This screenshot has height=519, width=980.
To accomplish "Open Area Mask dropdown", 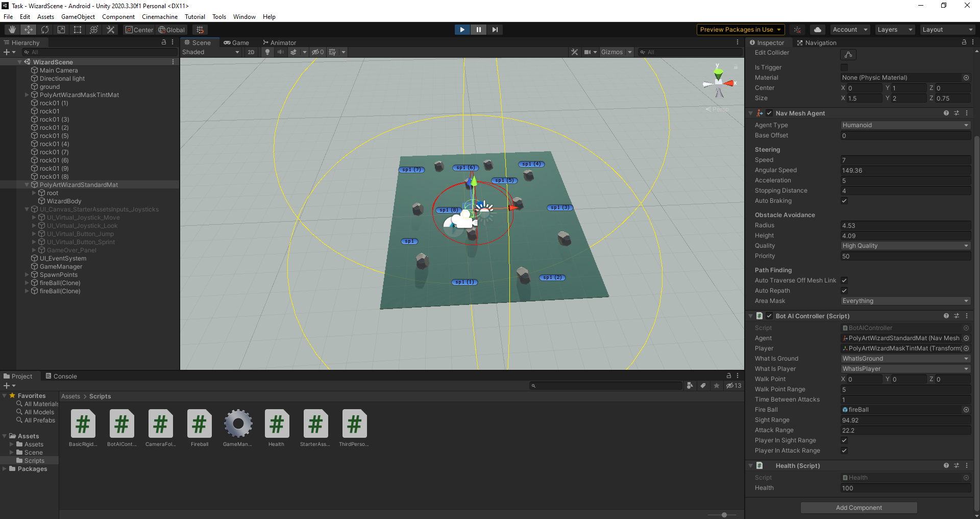I will click(905, 301).
